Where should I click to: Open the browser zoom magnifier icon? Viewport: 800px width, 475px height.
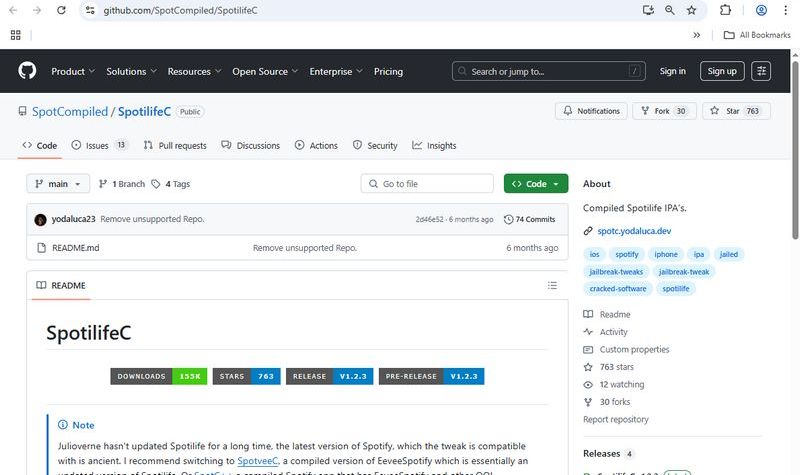pos(670,10)
